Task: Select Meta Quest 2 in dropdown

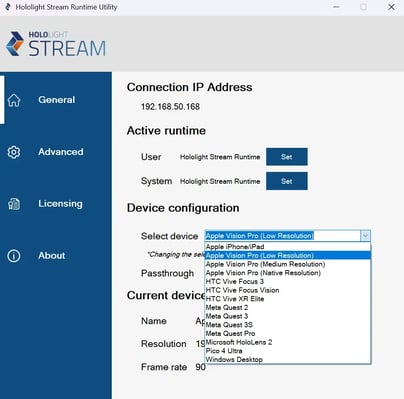Action: click(288, 307)
